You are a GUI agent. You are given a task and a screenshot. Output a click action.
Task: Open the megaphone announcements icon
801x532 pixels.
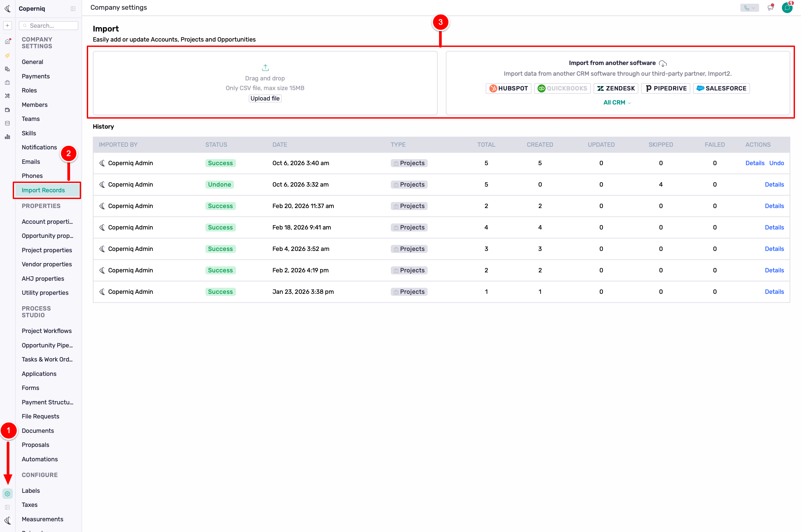tap(771, 7)
